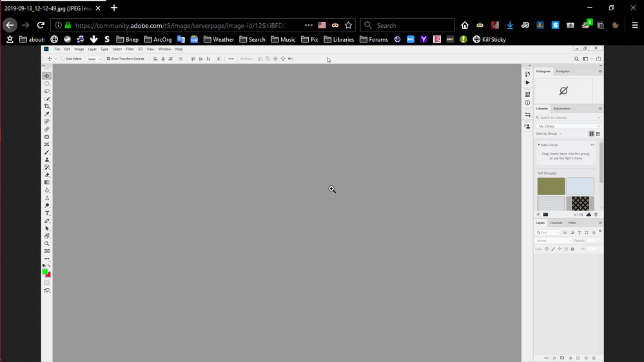This screenshot has width=644, height=362.
Task: Open the History panel icon
Action: [527, 74]
